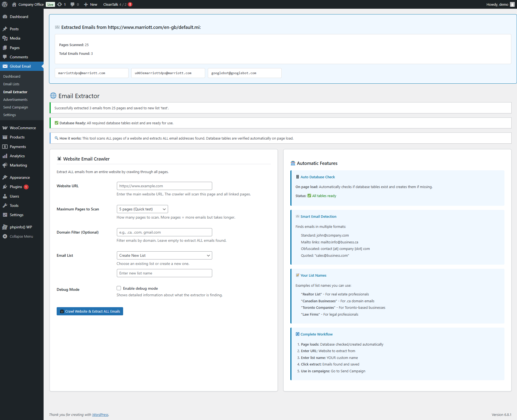
Task: Open the updates icon in admin bar
Action: point(60,4)
